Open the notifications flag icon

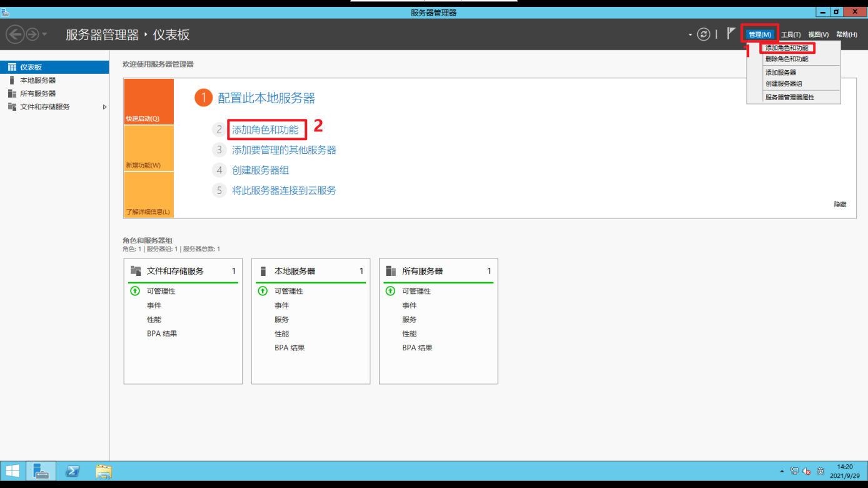coord(730,34)
